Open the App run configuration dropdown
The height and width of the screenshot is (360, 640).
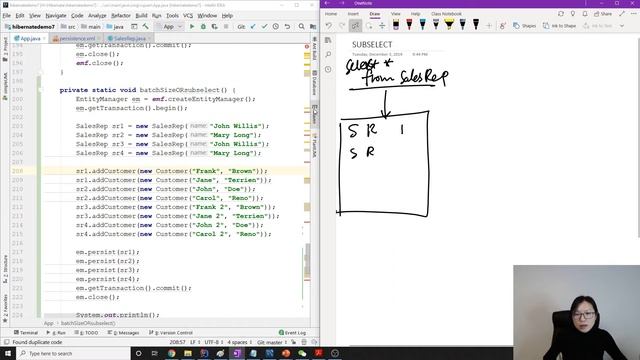(x=169, y=27)
